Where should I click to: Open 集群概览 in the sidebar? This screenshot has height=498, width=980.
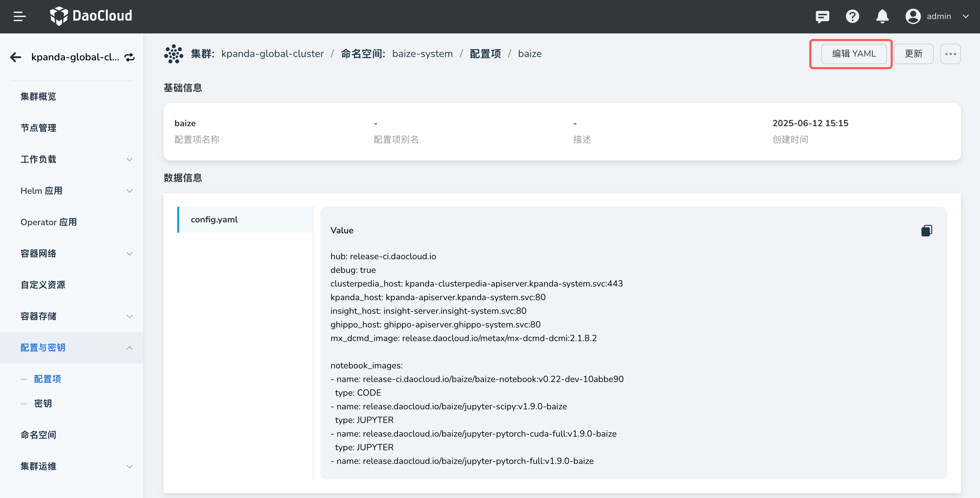click(39, 96)
